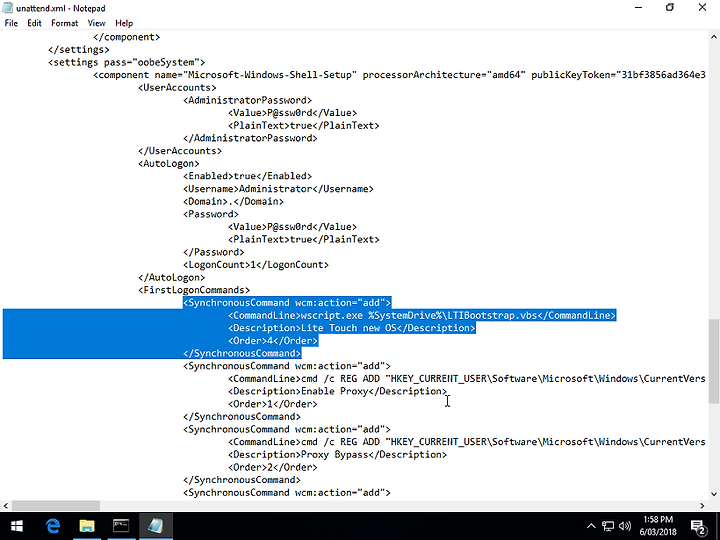Click the <Username>Administrator</Username> line
The width and height of the screenshot is (720, 540).
(278, 189)
